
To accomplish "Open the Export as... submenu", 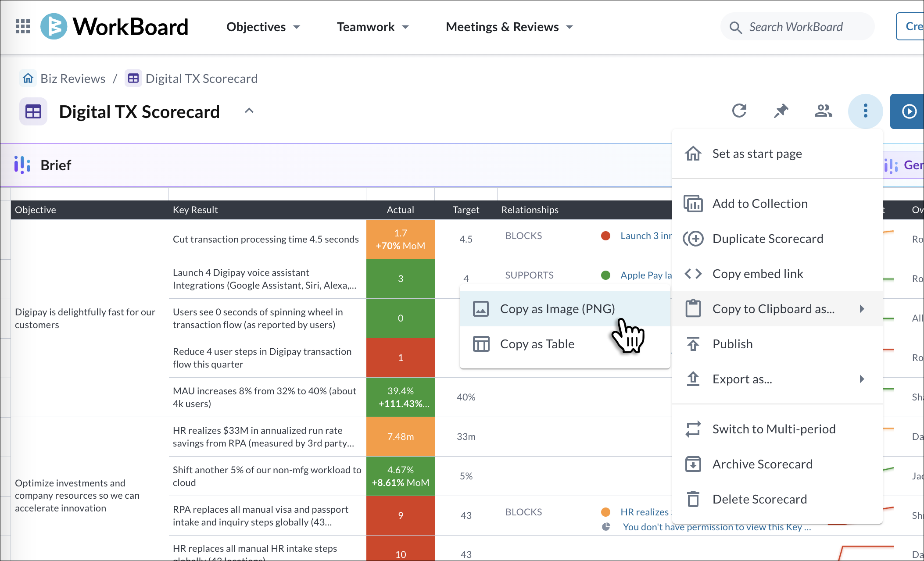I will tap(777, 379).
